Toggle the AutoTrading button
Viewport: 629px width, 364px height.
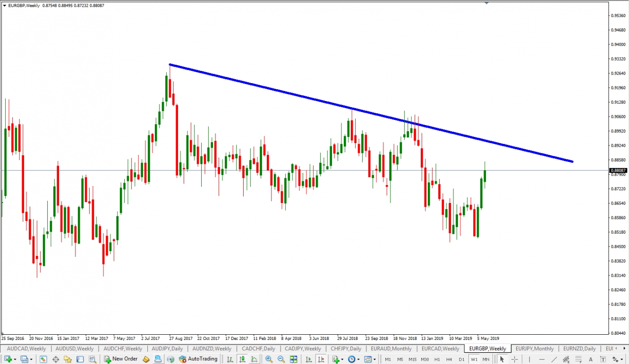[x=198, y=359]
